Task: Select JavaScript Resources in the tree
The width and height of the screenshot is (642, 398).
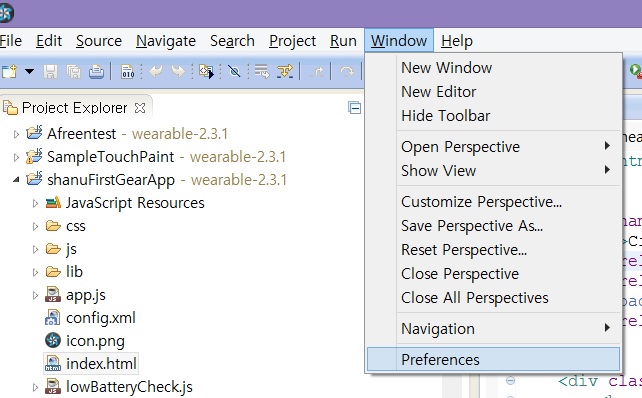Action: click(125, 203)
